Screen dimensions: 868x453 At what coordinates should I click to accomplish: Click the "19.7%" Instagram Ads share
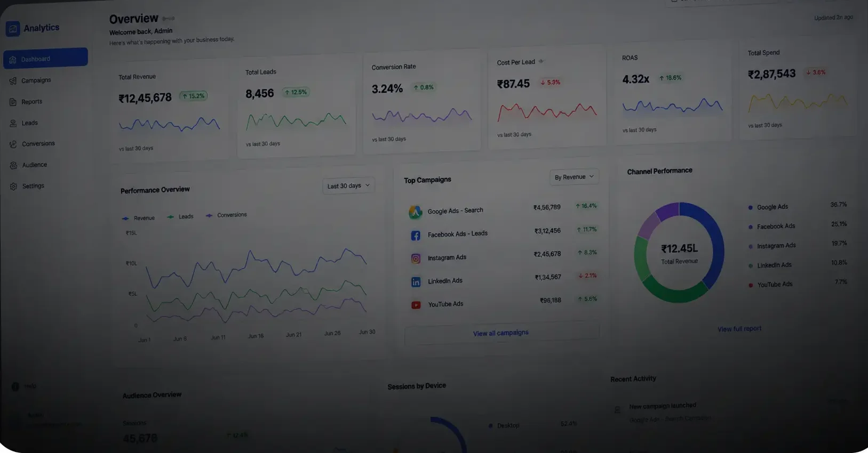pyautogui.click(x=839, y=244)
